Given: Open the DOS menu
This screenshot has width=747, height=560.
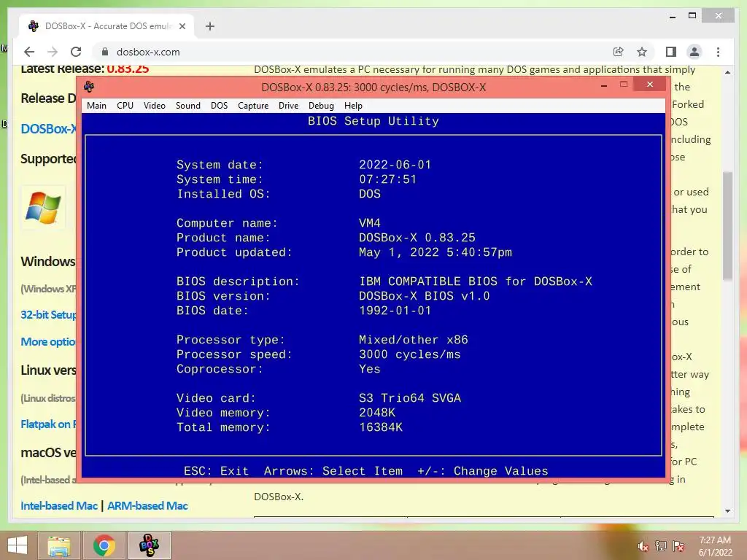Looking at the screenshot, I should point(219,106).
